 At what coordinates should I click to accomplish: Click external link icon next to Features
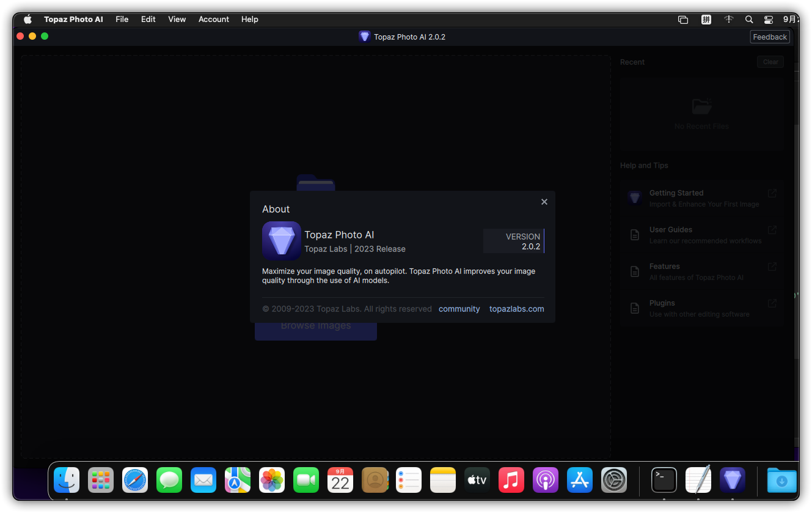[772, 267]
